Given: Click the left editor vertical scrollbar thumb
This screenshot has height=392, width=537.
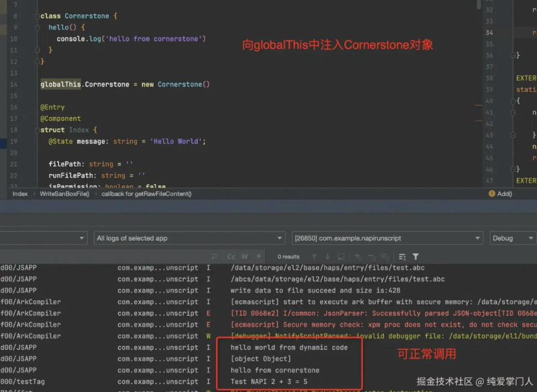Looking at the screenshot, I should (479, 5).
